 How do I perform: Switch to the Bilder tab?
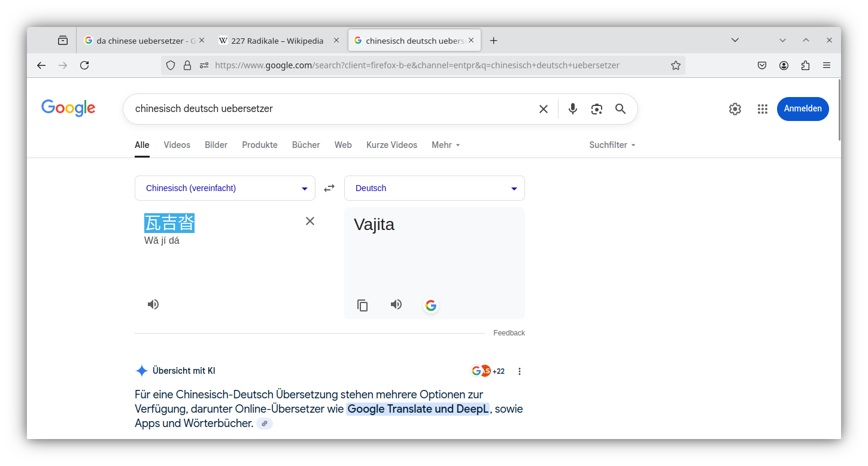pos(216,144)
